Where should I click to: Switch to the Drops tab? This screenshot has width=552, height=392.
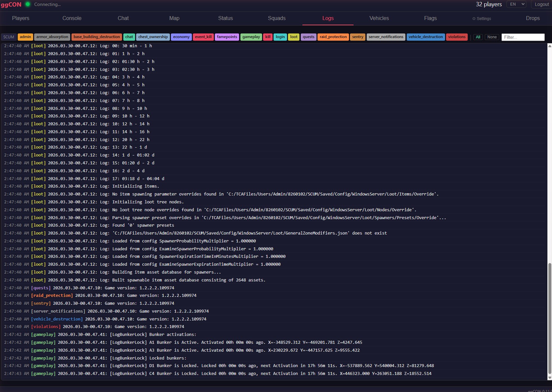point(533,18)
